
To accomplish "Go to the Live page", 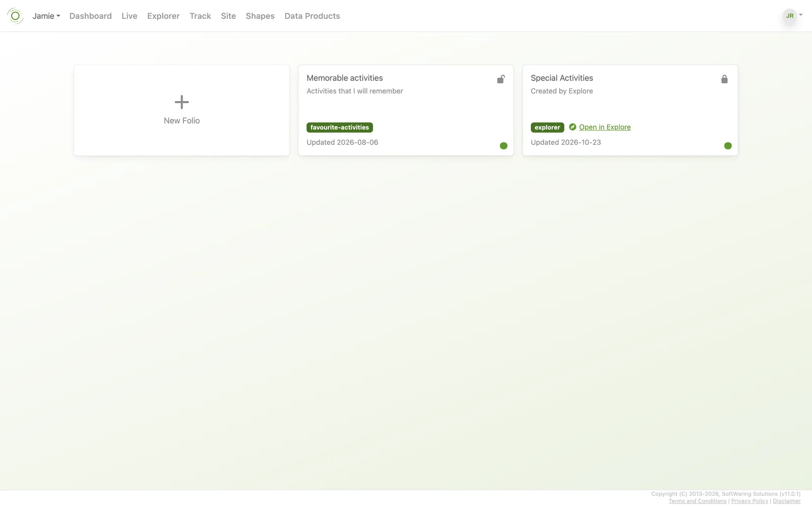I will [129, 16].
